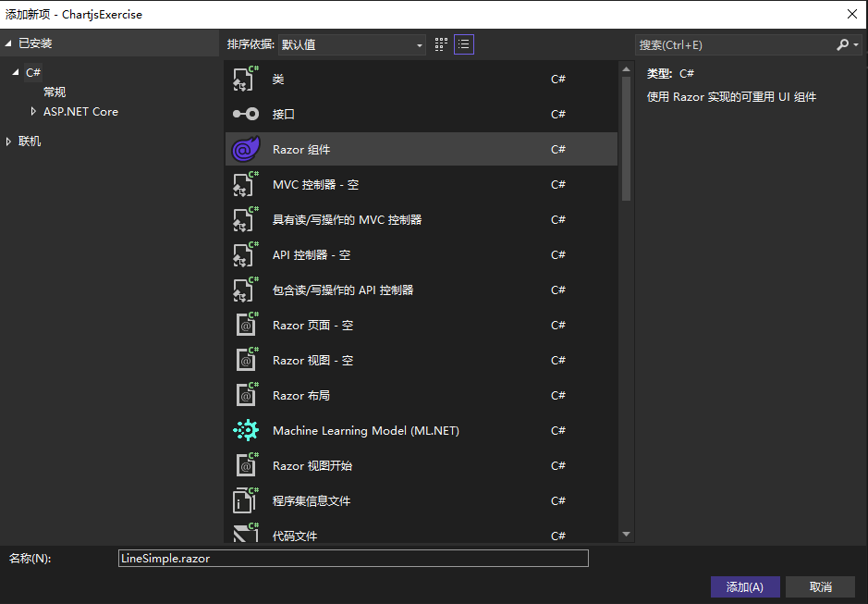Select the Razor 布局 icon

(x=247, y=396)
